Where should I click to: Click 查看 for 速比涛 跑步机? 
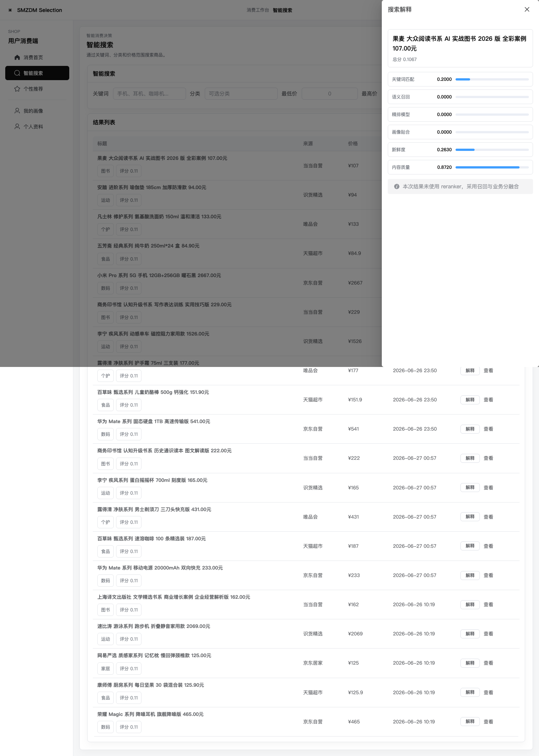[x=488, y=634]
